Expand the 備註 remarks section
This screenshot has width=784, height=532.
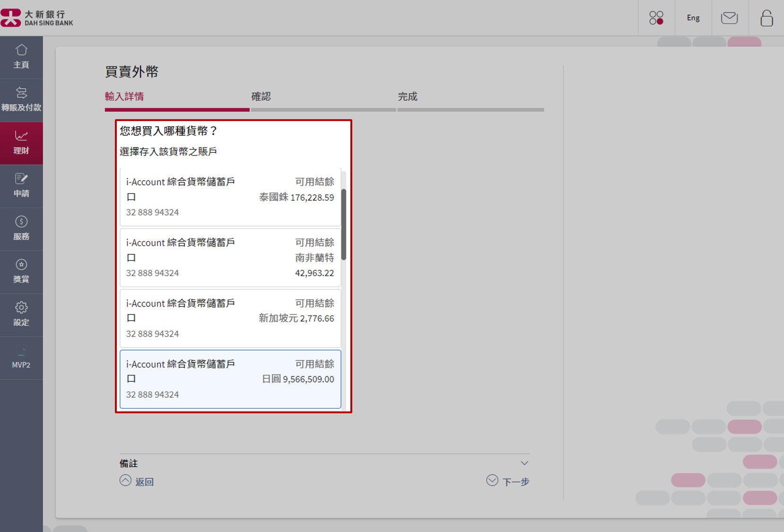(x=524, y=462)
